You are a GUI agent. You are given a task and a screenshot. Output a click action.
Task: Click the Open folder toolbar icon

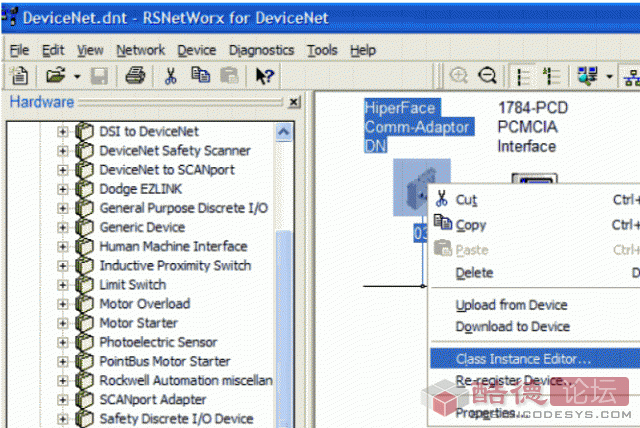[x=55, y=75]
